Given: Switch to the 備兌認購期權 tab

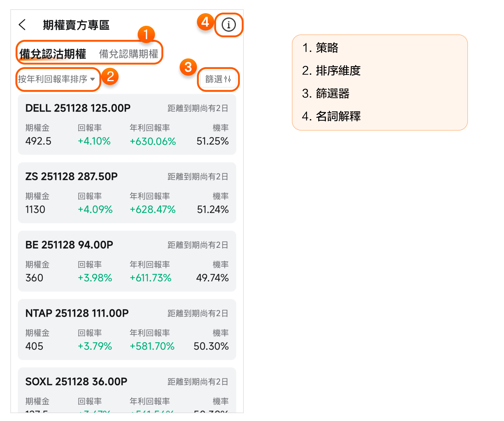Looking at the screenshot, I should tap(129, 54).
